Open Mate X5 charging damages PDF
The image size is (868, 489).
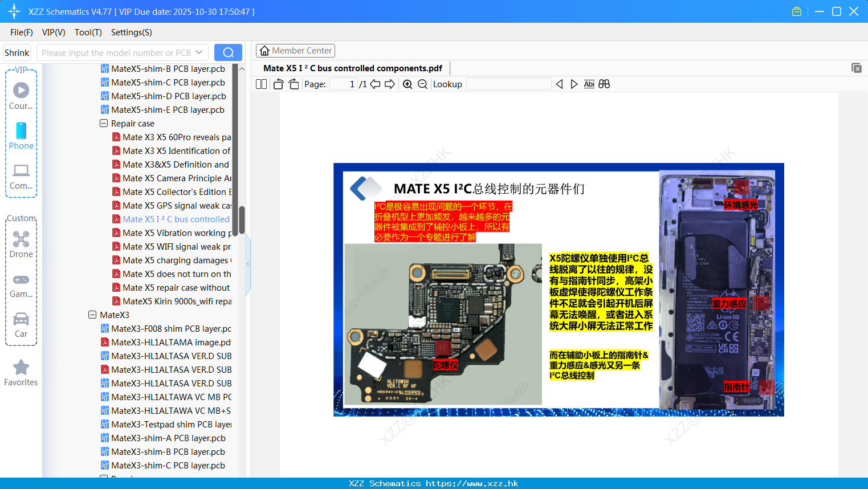pos(172,260)
